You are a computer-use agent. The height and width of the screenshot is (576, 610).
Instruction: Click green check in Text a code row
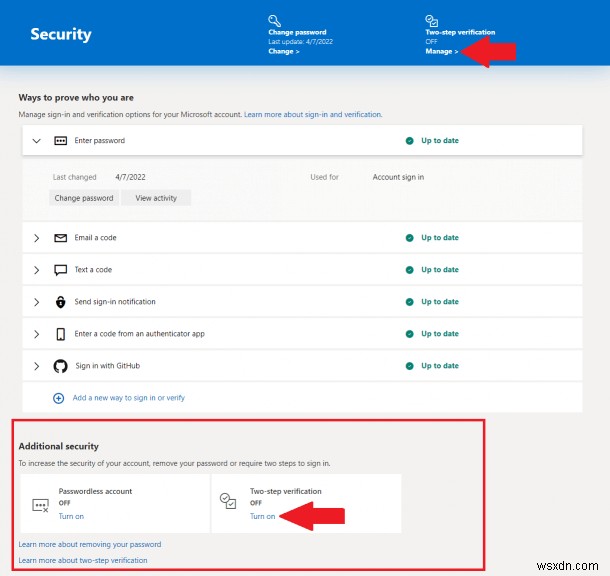409,270
